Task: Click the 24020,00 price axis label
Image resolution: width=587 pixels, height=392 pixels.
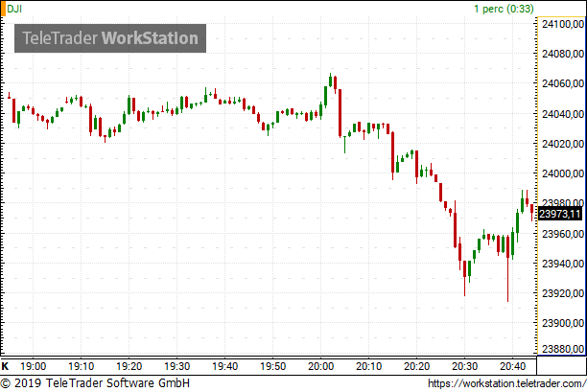Action: coord(563,144)
